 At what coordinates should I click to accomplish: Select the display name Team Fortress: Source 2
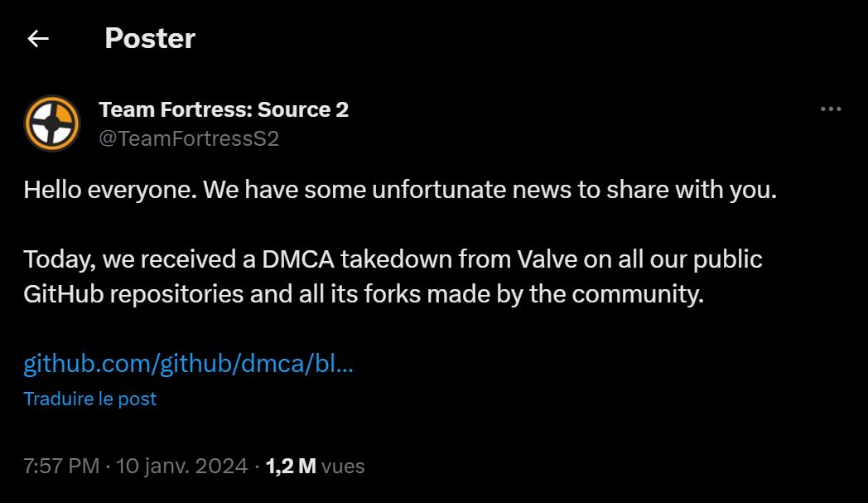(224, 109)
